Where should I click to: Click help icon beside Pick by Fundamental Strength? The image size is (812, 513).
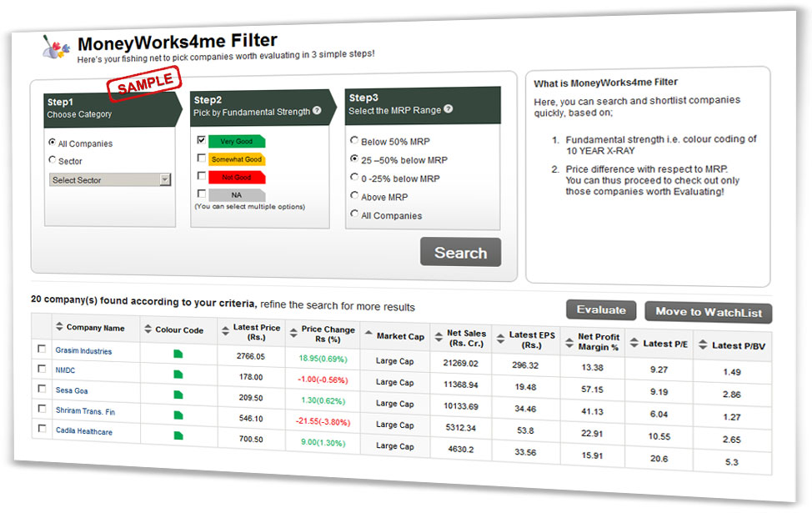click(x=317, y=111)
